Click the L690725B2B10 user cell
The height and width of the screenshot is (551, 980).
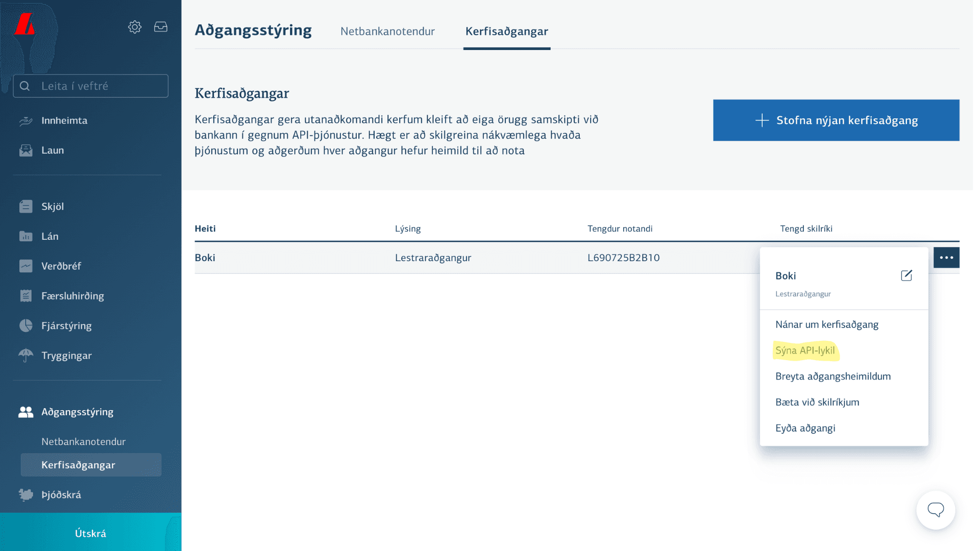tap(623, 258)
